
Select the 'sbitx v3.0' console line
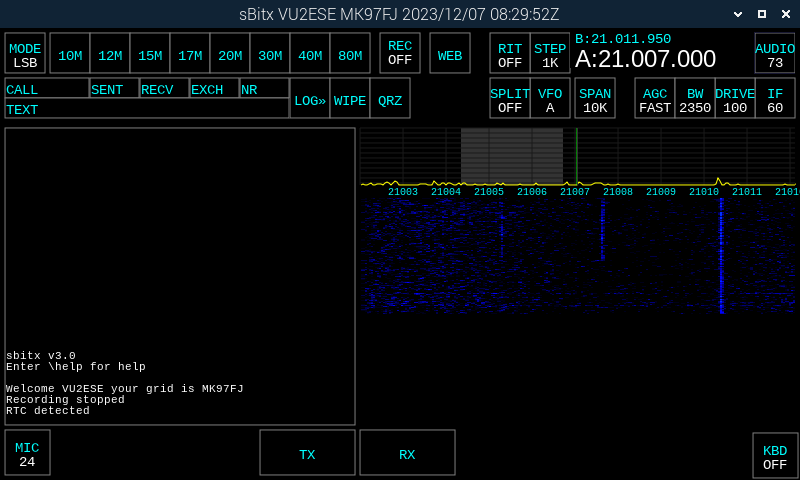point(41,355)
